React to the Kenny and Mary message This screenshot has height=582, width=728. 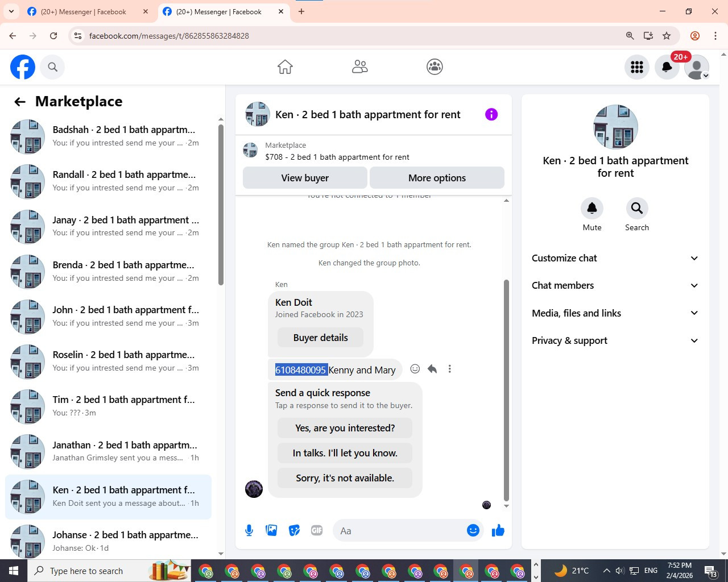415,369
